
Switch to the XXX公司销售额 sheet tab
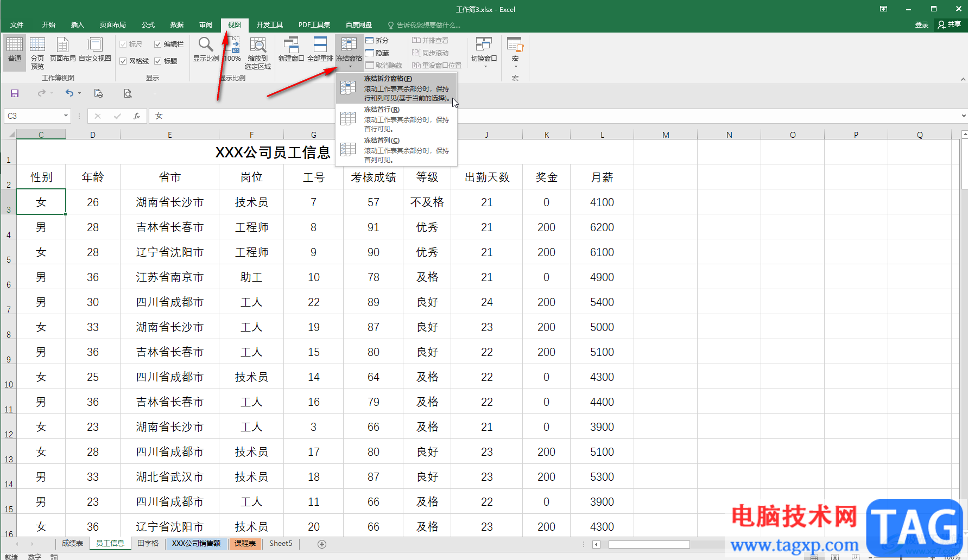pos(197,543)
